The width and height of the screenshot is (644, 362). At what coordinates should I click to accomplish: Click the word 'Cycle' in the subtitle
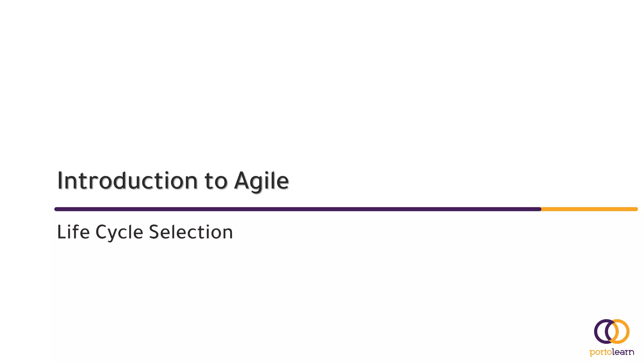[119, 233]
